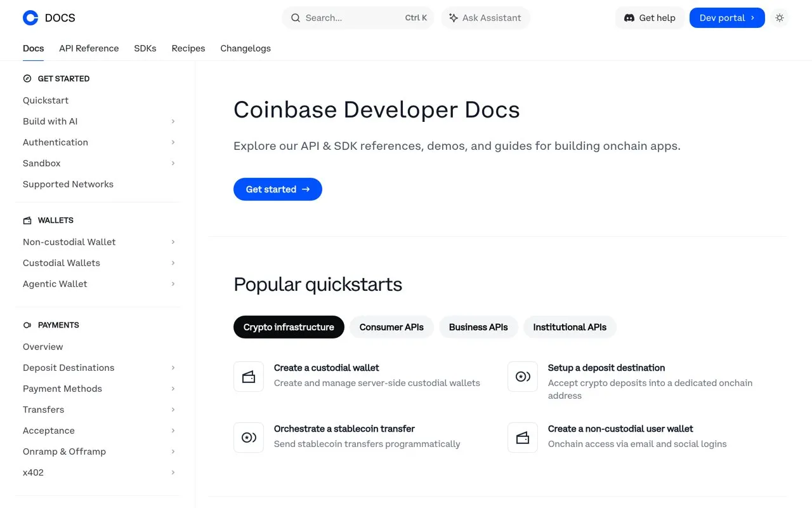Click Deposit Destinations sidebar item
The image size is (812, 508).
coord(98,368)
